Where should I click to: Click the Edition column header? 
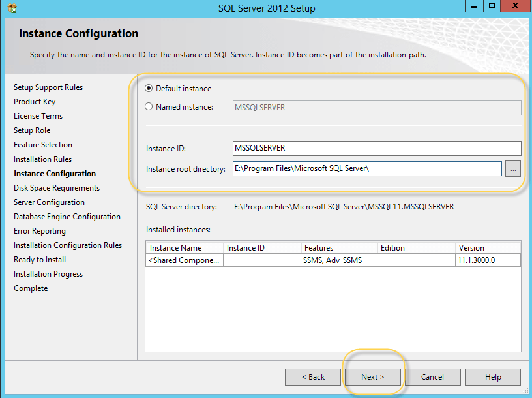point(415,248)
